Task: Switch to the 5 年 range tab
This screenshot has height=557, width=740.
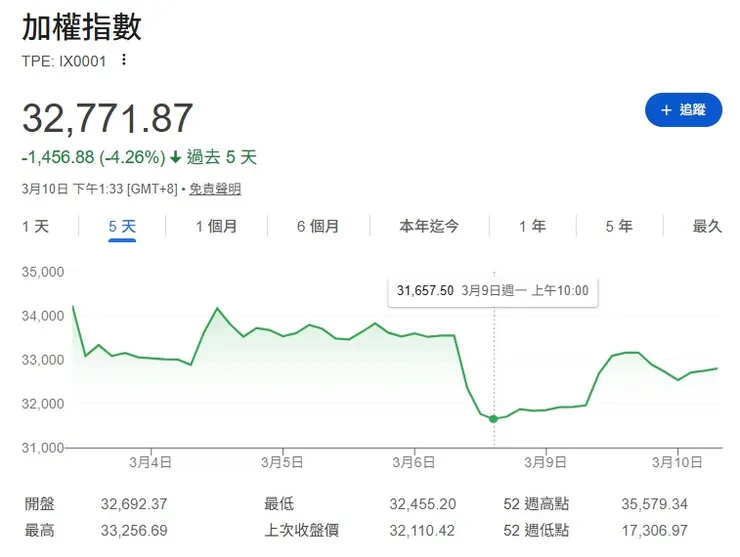Action: (x=619, y=226)
